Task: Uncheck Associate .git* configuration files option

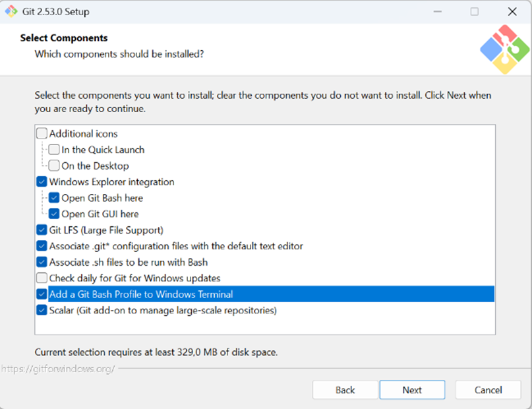Action: point(42,246)
